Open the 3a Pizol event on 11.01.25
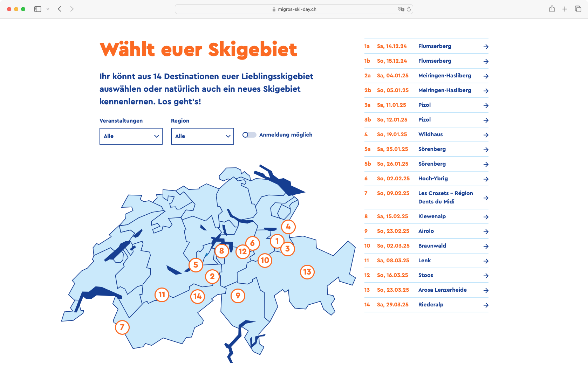Viewport: 588px width, 367px height. (x=426, y=105)
